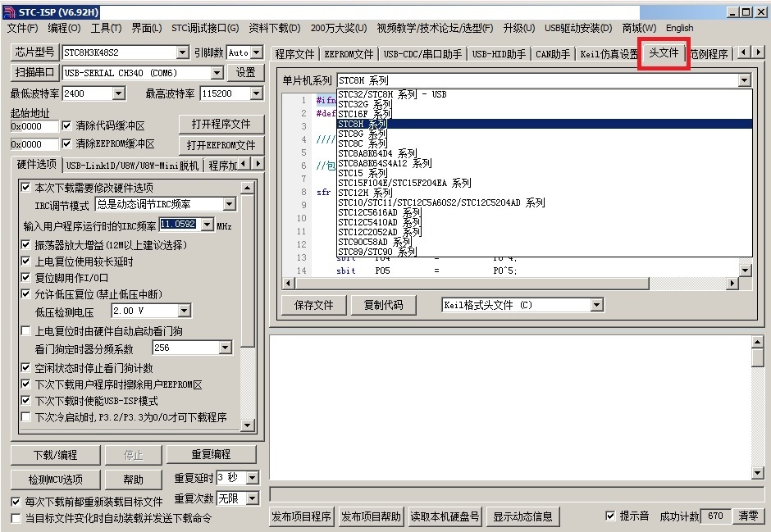The width and height of the screenshot is (771, 532).
Task: Open the 编程(O) menu
Action: click(64, 28)
